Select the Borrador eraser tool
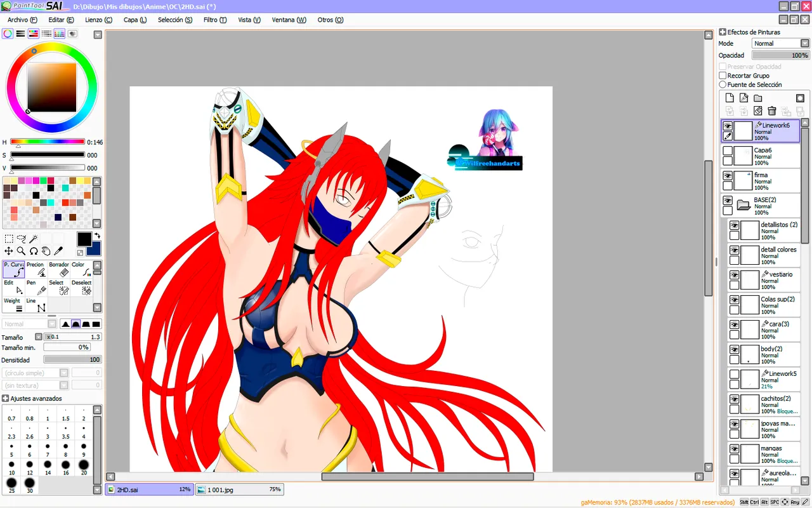 [59, 269]
